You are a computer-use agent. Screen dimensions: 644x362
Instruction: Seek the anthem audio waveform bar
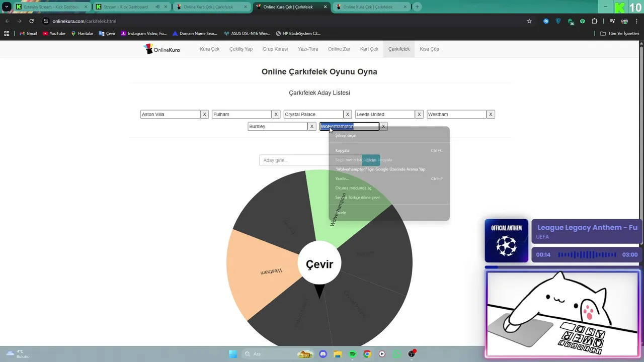(x=587, y=254)
